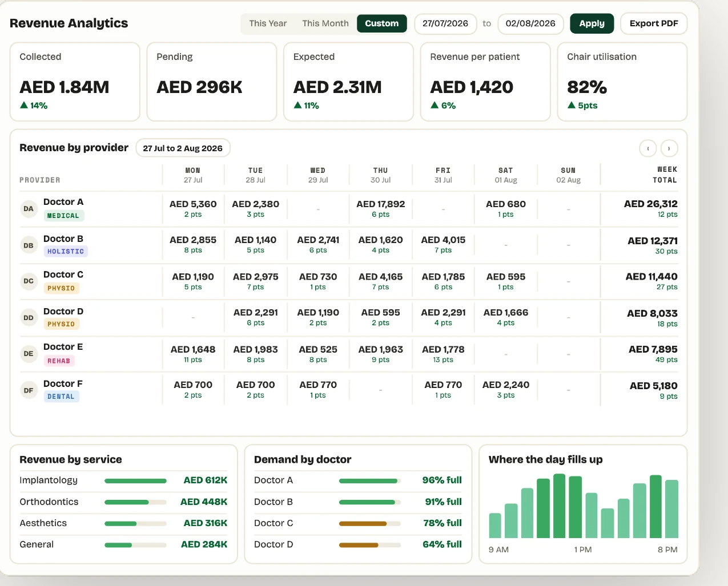Image resolution: width=728 pixels, height=586 pixels.
Task: Click the General revenue bar
Action: 135,545
